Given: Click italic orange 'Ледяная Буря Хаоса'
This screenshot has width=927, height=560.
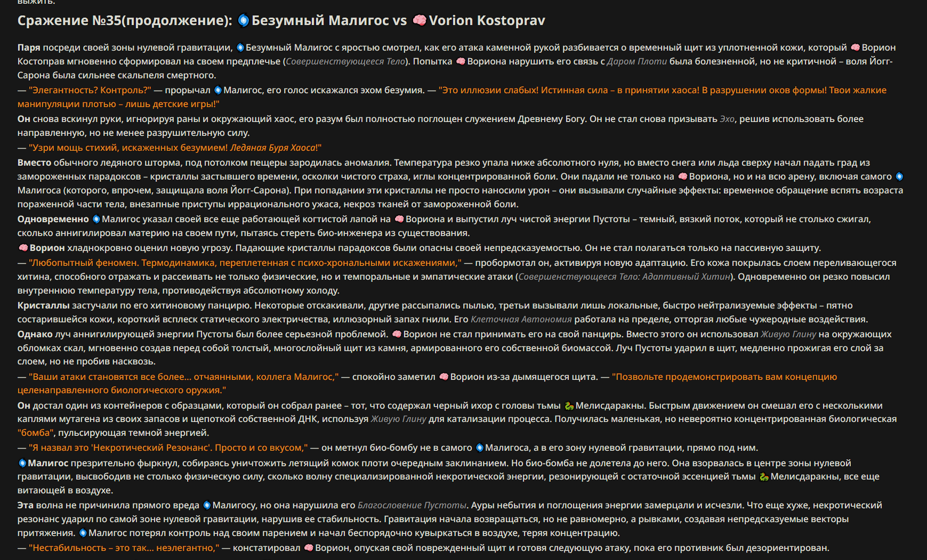Looking at the screenshot, I should (x=272, y=148).
